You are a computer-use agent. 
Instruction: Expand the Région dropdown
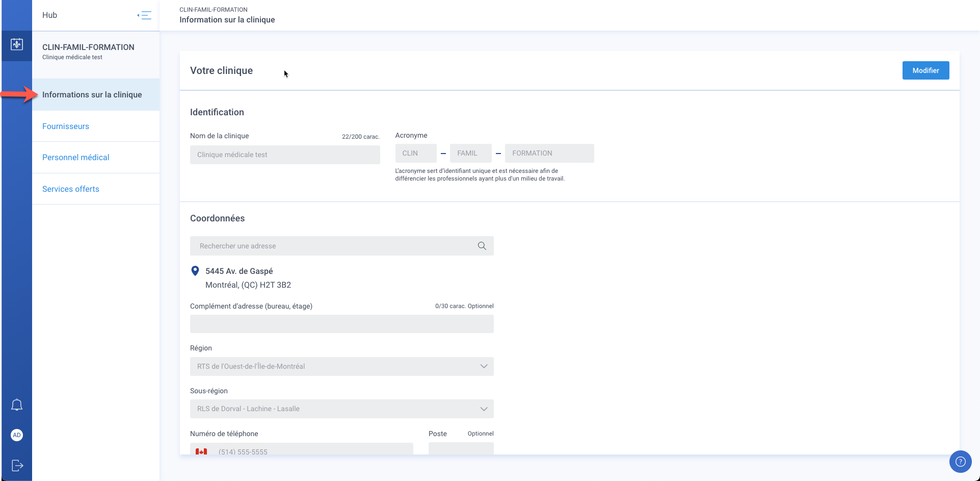click(342, 366)
